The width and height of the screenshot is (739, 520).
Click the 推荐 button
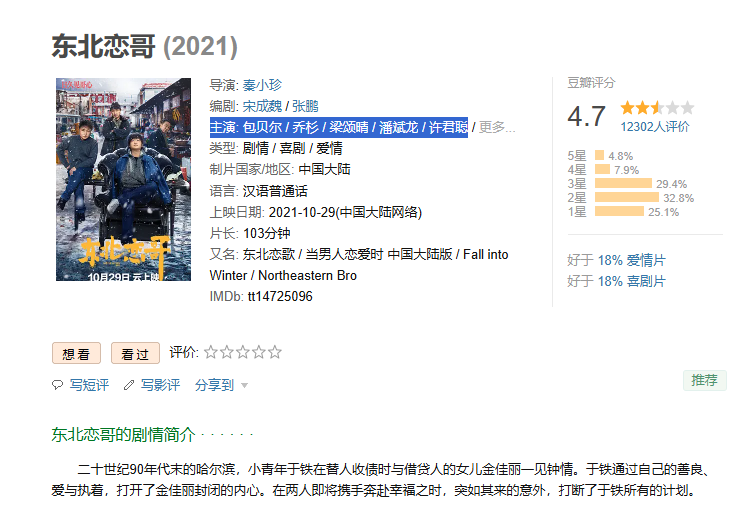pyautogui.click(x=705, y=380)
